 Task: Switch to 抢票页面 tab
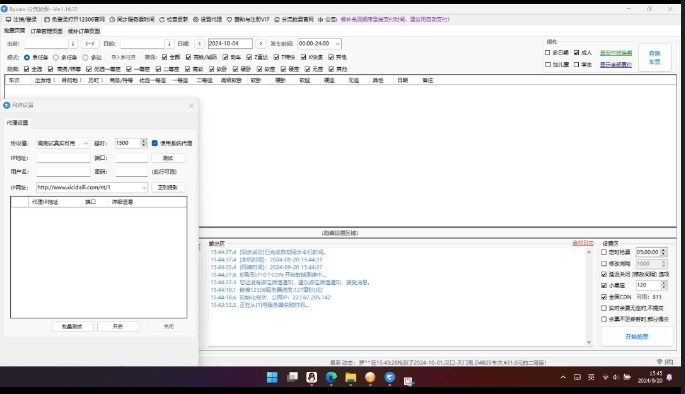[14, 31]
